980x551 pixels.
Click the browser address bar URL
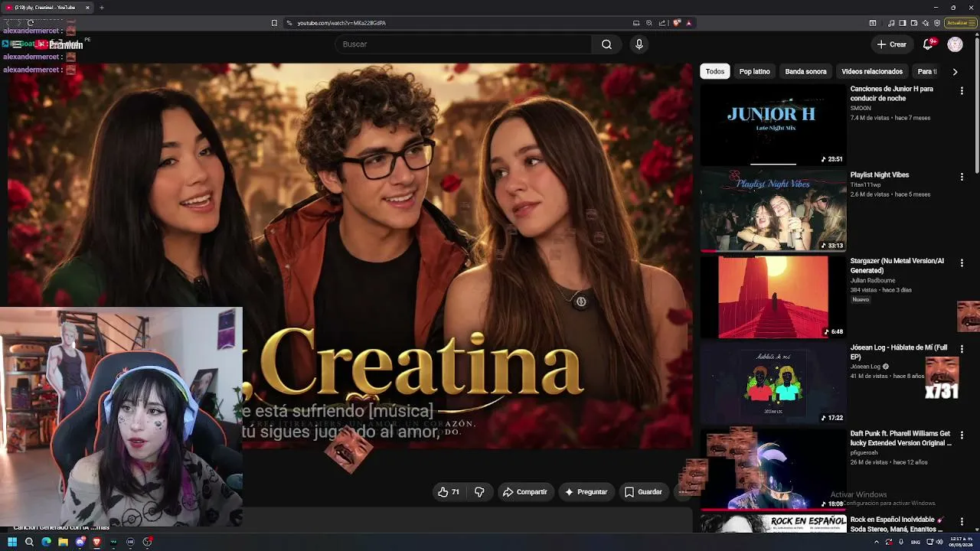341,23
